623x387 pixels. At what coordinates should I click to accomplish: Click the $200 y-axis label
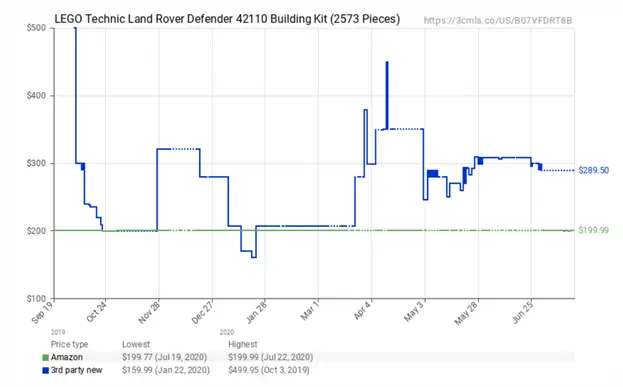click(36, 231)
